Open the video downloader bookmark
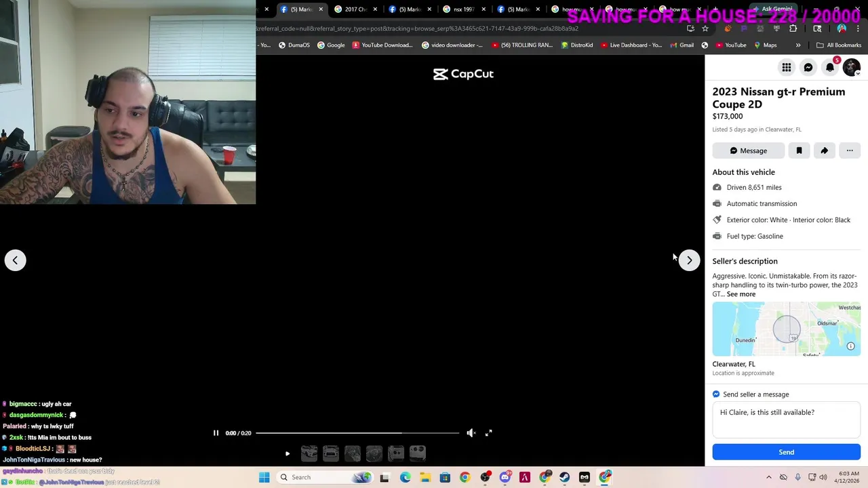This screenshot has height=488, width=868. pos(452,45)
